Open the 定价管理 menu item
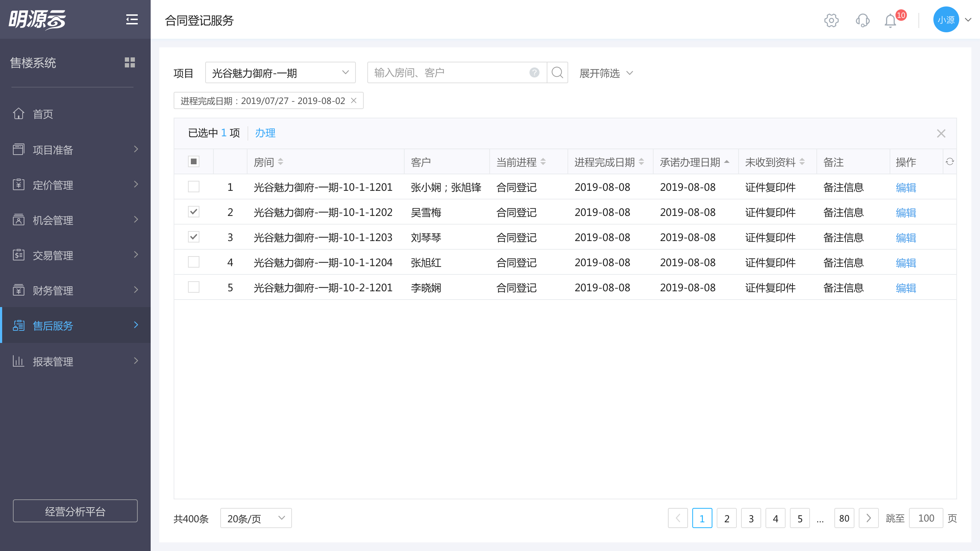The width and height of the screenshot is (980, 551). coord(75,185)
